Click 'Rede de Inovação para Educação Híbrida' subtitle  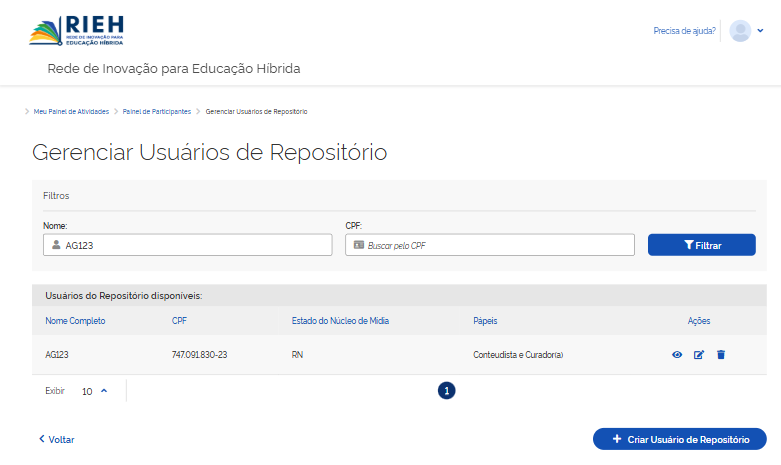click(174, 68)
